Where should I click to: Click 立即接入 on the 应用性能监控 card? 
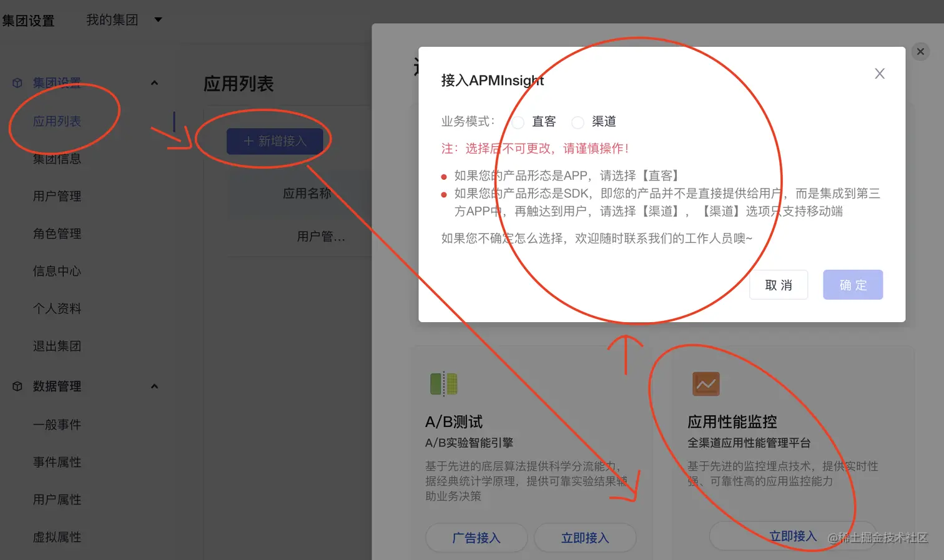793,536
